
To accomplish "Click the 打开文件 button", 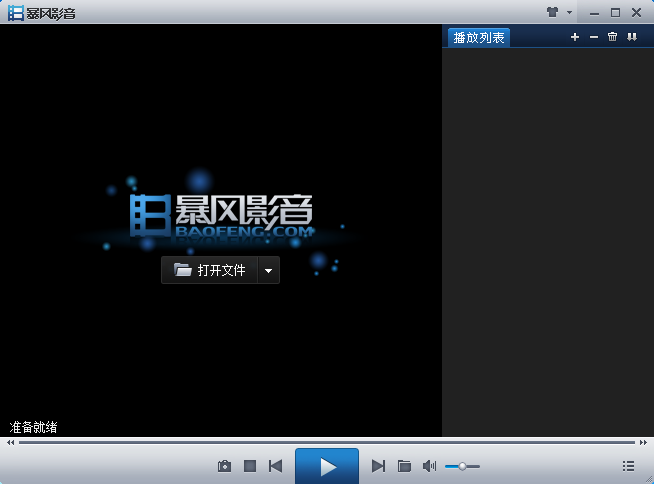I will 209,270.
